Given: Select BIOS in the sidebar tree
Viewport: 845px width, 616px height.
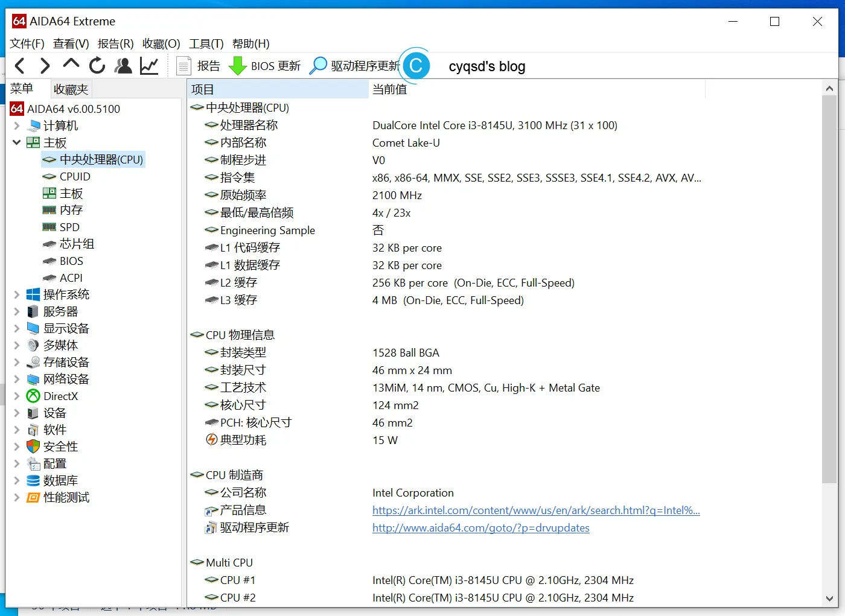Looking at the screenshot, I should pos(71,261).
